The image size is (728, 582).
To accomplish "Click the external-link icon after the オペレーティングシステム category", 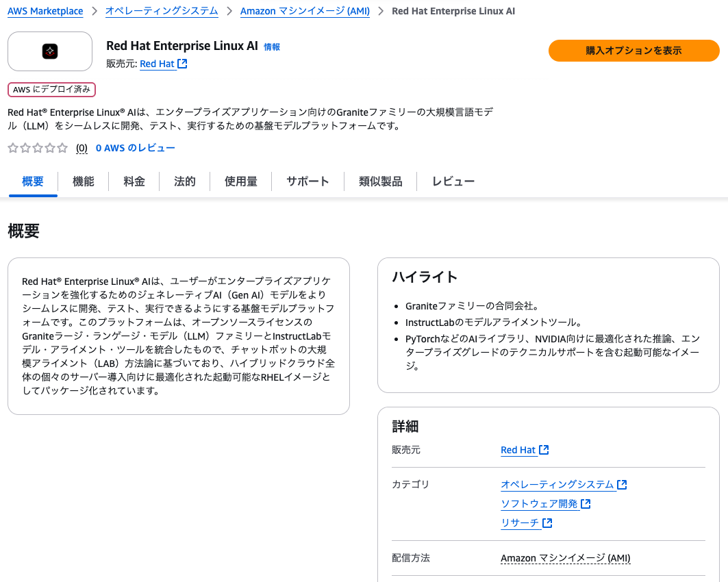I will tap(622, 485).
